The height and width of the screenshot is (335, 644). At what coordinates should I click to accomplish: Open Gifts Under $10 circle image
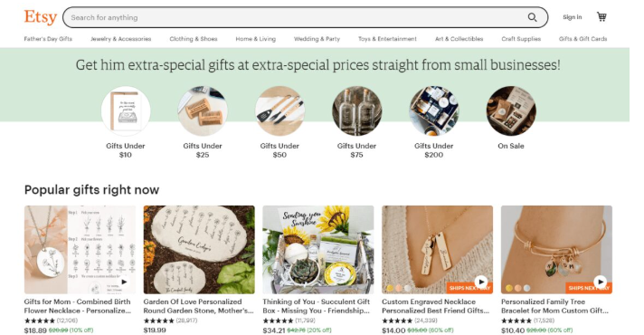tap(126, 111)
